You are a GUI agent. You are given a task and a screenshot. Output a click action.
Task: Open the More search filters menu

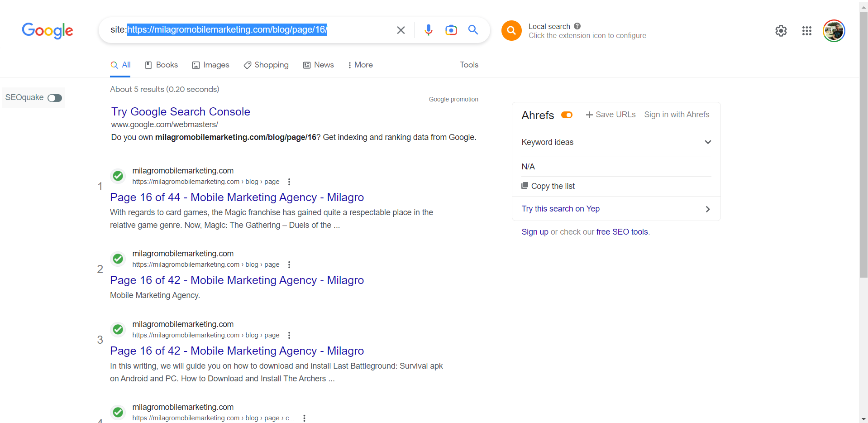360,65
